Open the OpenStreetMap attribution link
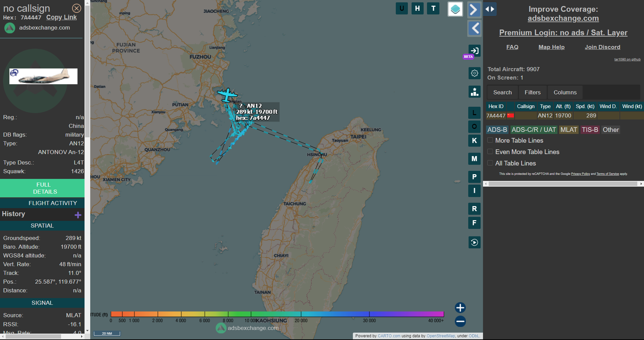This screenshot has height=340, width=644. 441,336
